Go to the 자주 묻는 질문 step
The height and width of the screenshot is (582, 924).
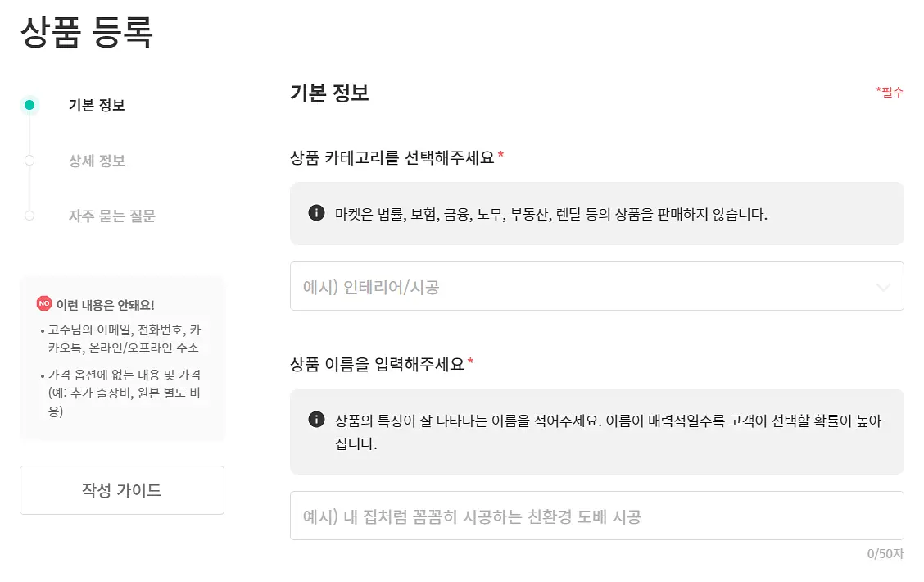pyautogui.click(x=111, y=216)
